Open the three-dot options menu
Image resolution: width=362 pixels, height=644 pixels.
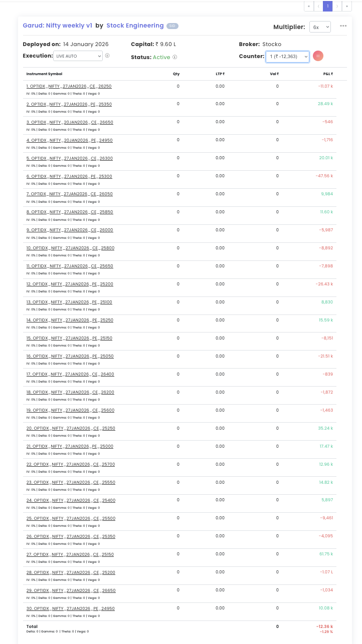click(343, 26)
